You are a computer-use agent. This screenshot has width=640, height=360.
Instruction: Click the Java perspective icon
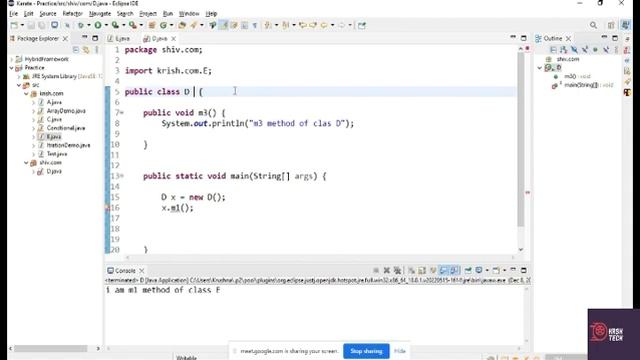point(625,25)
